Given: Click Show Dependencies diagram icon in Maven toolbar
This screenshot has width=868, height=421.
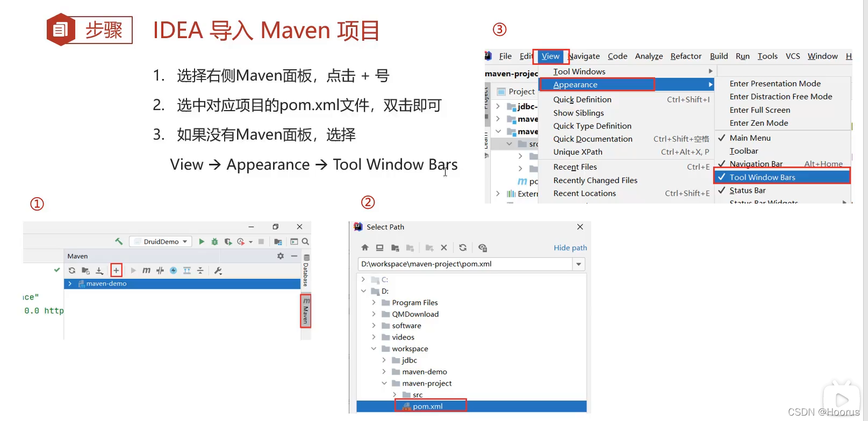Looking at the screenshot, I should pyautogui.click(x=187, y=271).
